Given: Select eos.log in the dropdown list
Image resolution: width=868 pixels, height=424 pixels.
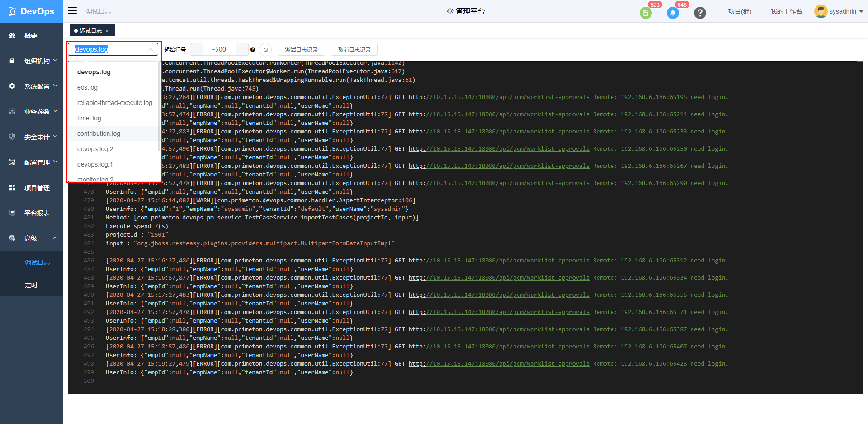Looking at the screenshot, I should 113,87.
